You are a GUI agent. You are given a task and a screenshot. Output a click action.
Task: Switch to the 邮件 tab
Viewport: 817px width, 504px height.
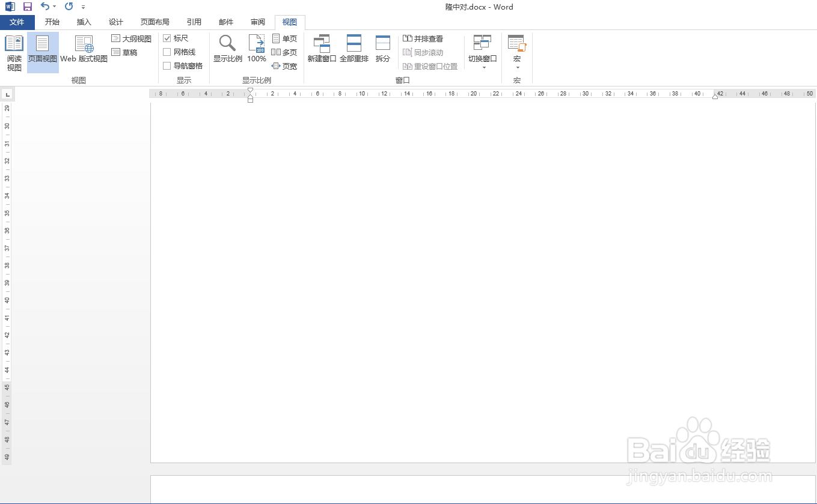226,22
